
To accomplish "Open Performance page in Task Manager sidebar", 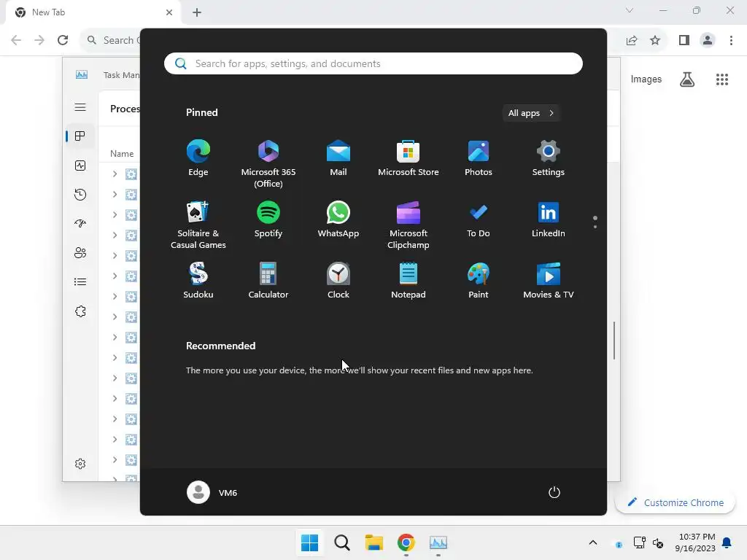I will tap(80, 166).
